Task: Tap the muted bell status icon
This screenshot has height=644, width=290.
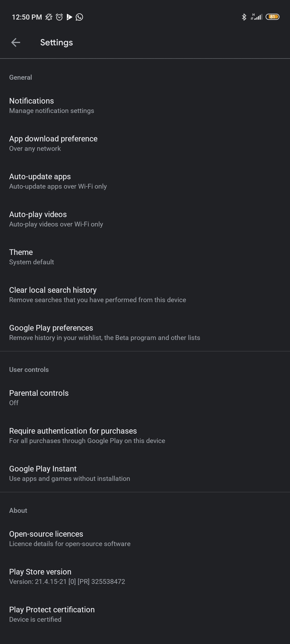Action: coord(49,17)
